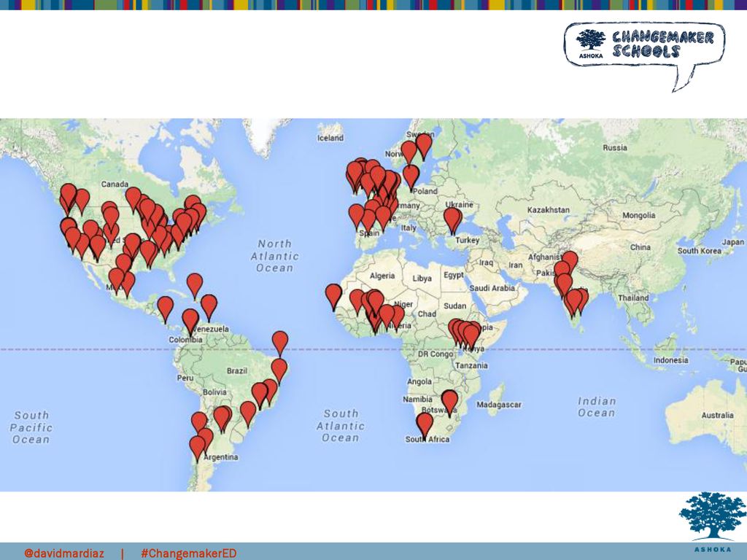
Task: Click the Indian Ocean label
Action: point(597,407)
